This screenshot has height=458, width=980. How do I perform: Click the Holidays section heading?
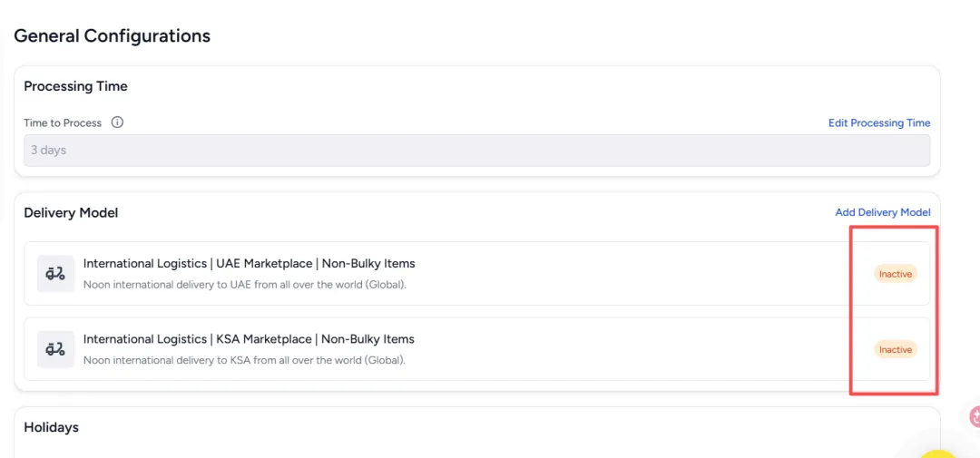(x=51, y=427)
